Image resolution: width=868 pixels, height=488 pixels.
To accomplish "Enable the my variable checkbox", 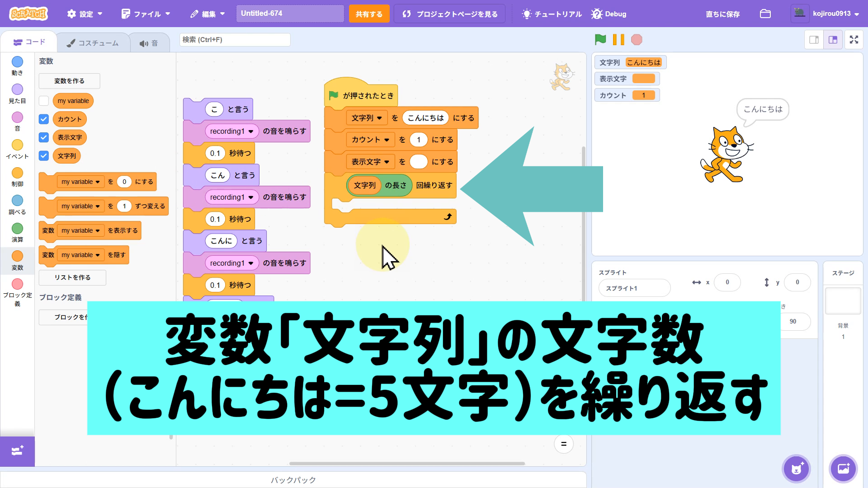I will pos(44,101).
